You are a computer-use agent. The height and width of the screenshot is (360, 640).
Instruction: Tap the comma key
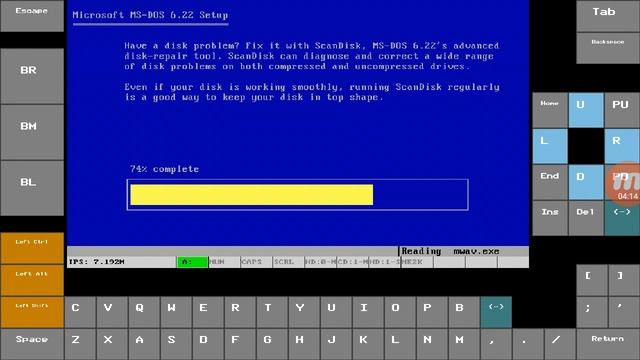pos(496,344)
